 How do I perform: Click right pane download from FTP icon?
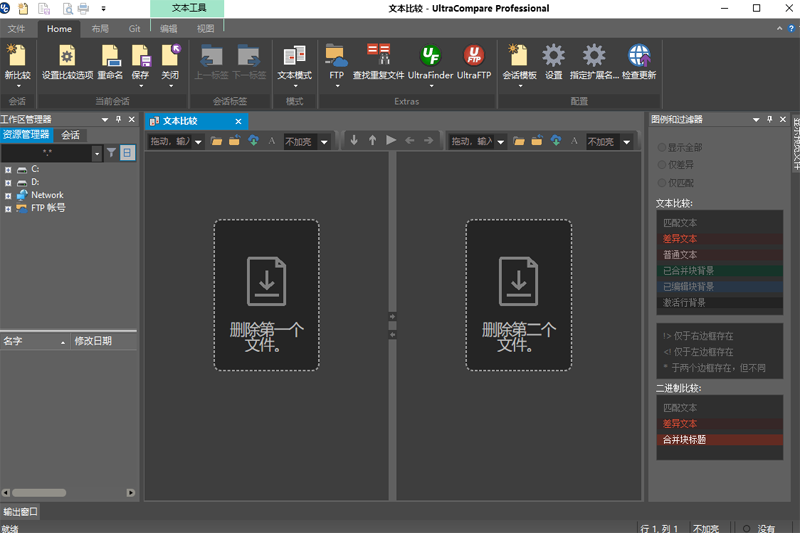pyautogui.click(x=556, y=141)
